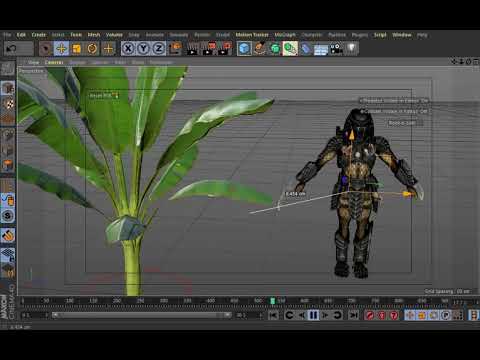Viewport: 480px width, 360px height.
Task: Jump to the animation start
Action: pos(273,315)
